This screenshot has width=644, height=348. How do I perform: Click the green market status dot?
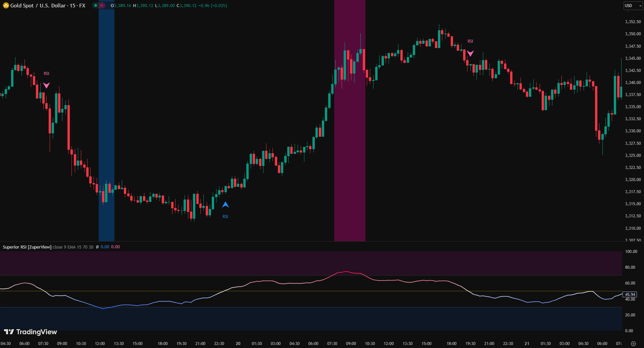pyautogui.click(x=96, y=5)
